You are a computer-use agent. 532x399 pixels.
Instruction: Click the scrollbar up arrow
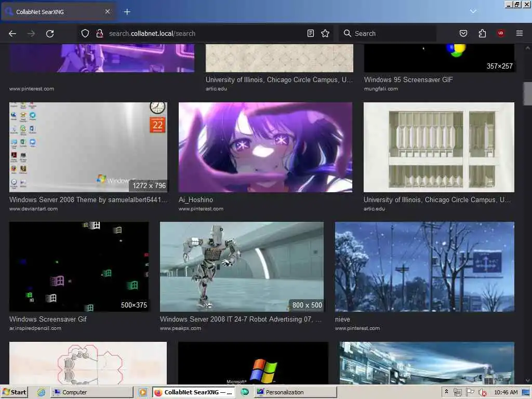click(528, 48)
